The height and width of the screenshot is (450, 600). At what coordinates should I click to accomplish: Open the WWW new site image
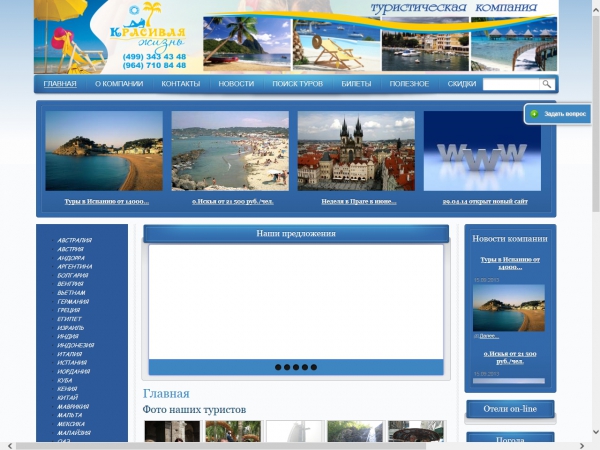(482, 151)
